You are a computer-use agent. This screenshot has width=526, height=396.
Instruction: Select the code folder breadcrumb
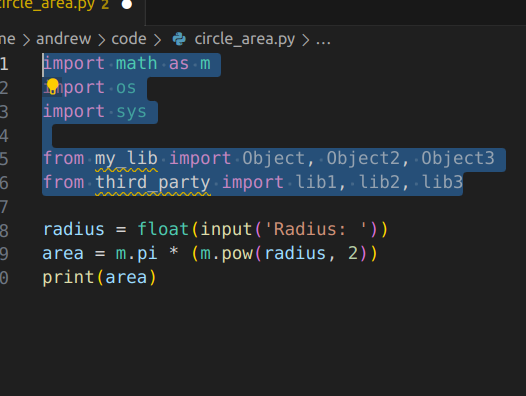[129, 39]
